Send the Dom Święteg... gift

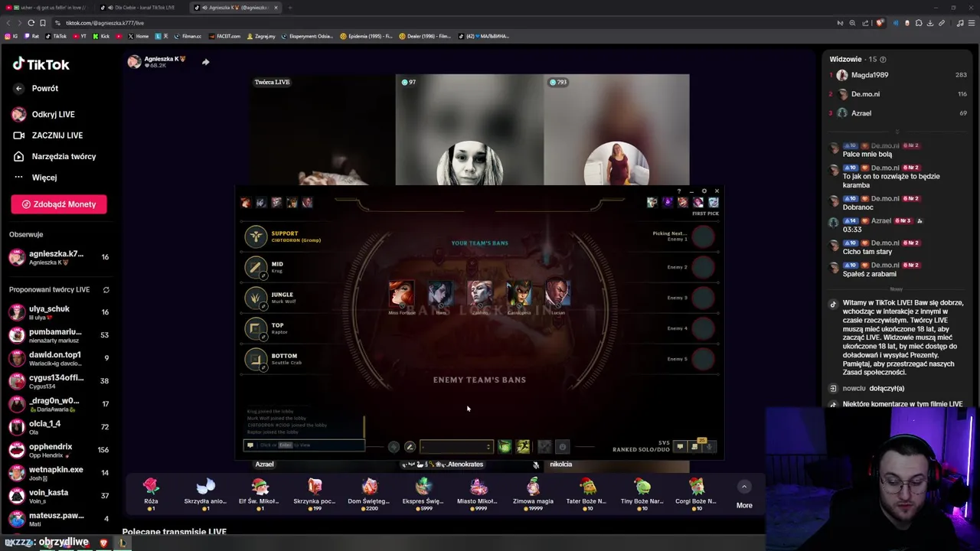369,493
